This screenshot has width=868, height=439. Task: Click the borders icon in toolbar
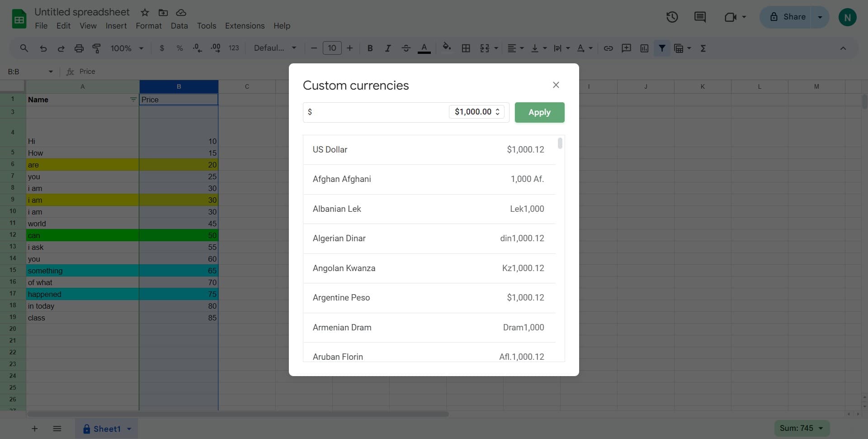click(466, 48)
